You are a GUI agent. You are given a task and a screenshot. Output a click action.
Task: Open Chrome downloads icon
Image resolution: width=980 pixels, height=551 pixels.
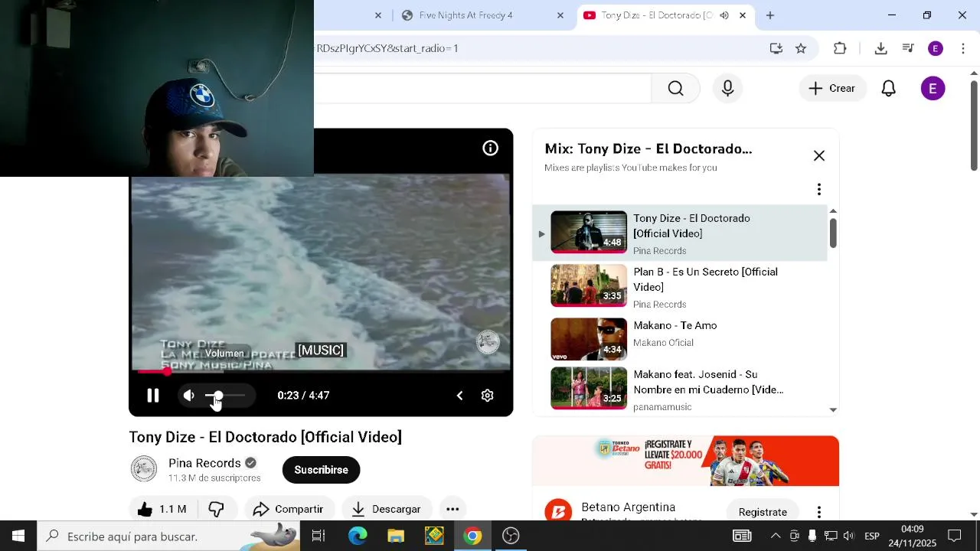tap(880, 48)
